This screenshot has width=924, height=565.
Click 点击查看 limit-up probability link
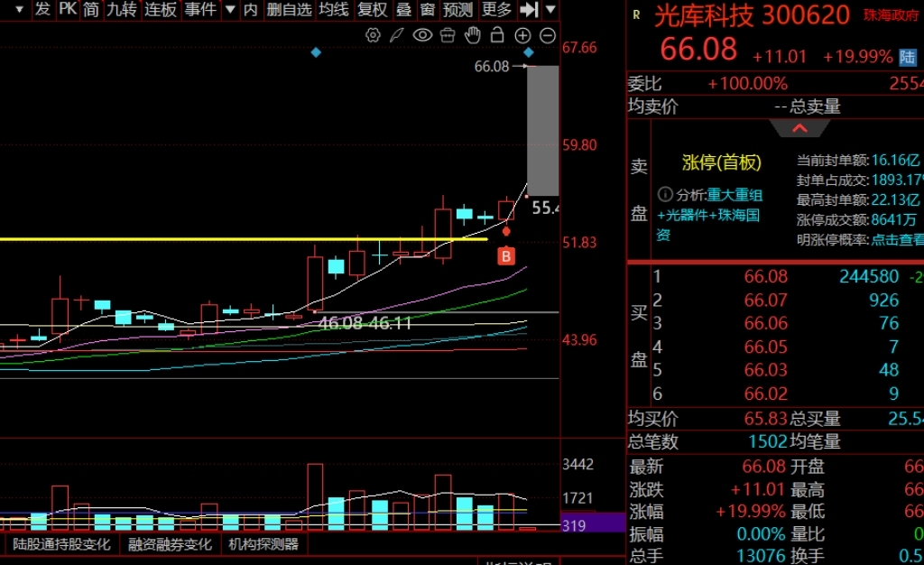click(x=897, y=240)
